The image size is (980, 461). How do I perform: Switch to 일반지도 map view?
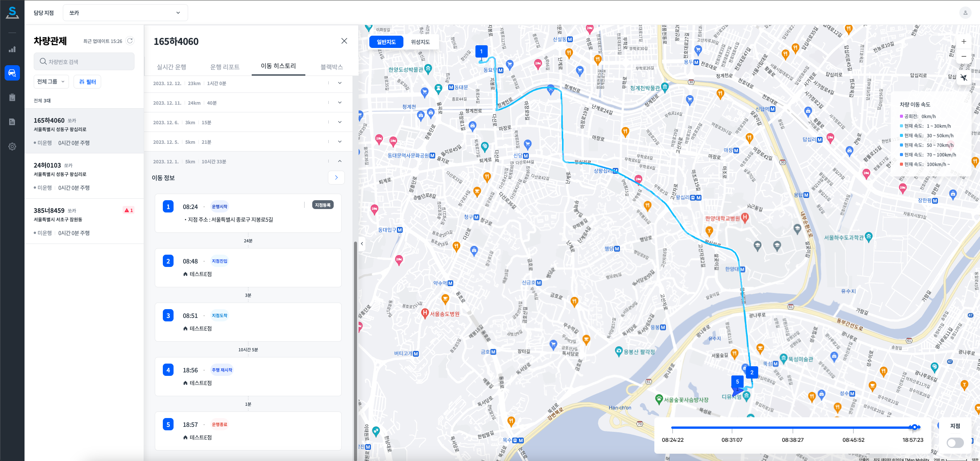(386, 42)
